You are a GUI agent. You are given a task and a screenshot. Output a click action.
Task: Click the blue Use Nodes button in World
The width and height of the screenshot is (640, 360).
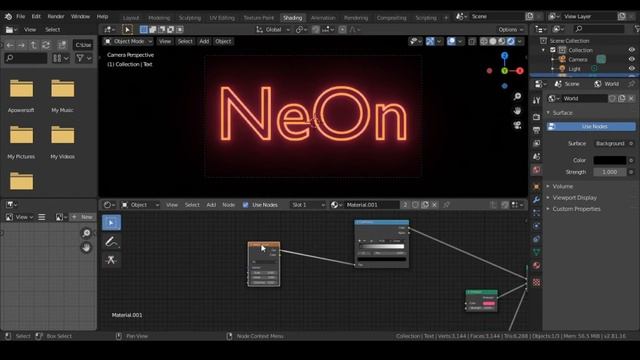591,127
